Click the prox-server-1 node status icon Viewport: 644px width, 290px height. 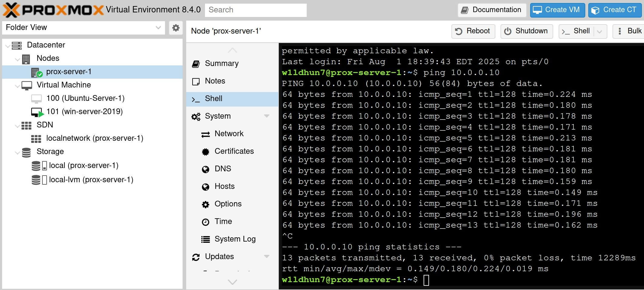tap(37, 72)
